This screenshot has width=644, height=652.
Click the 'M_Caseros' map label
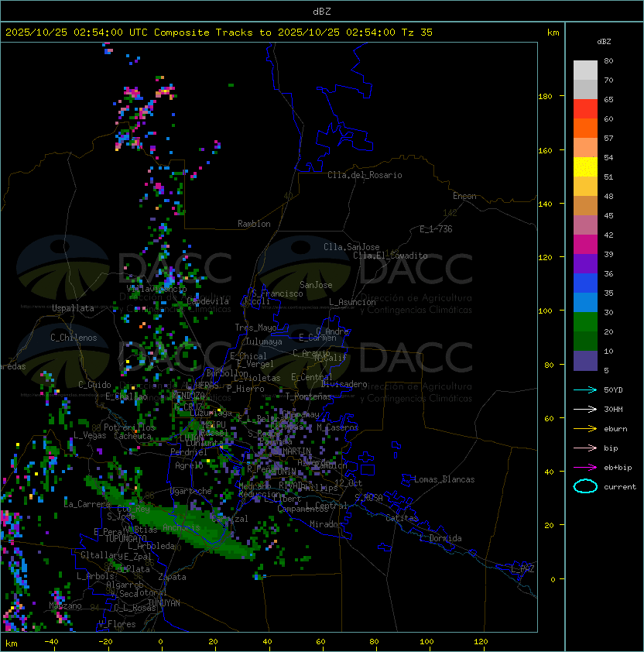tap(337, 427)
